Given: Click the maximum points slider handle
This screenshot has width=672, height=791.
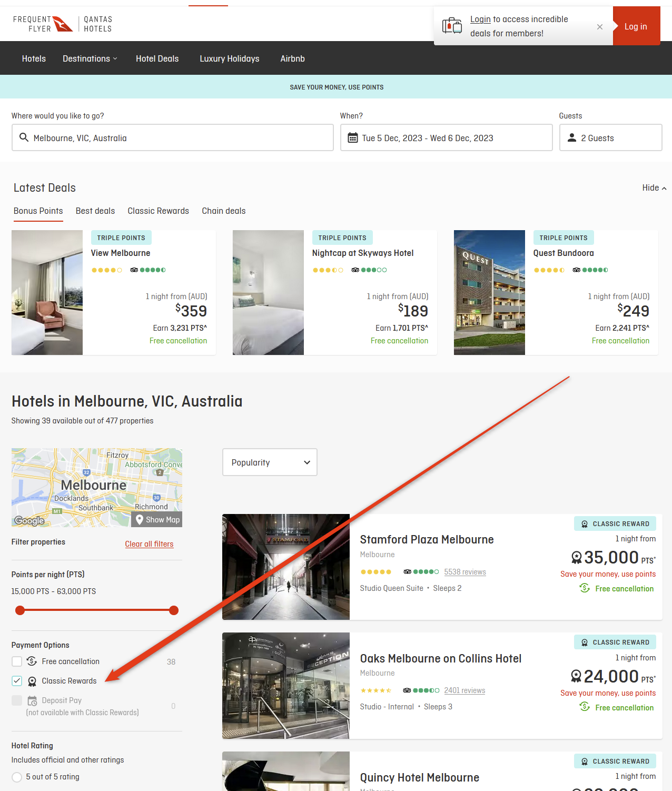Looking at the screenshot, I should tap(174, 610).
